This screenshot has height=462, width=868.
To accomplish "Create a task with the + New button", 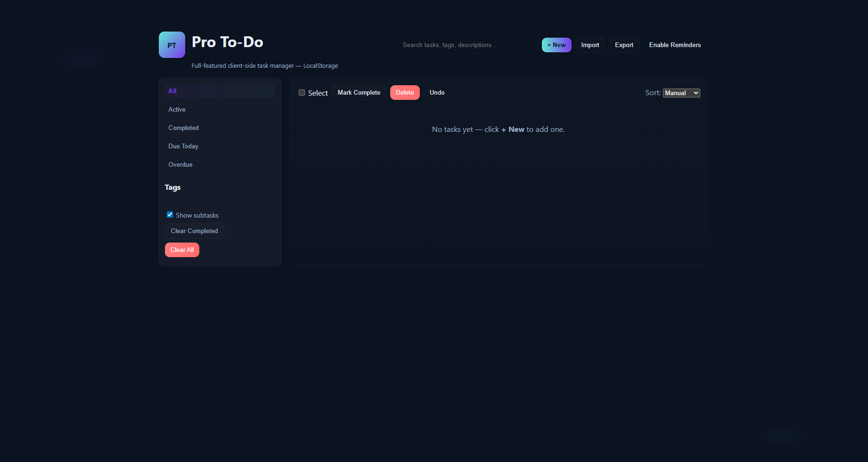I will coord(556,45).
